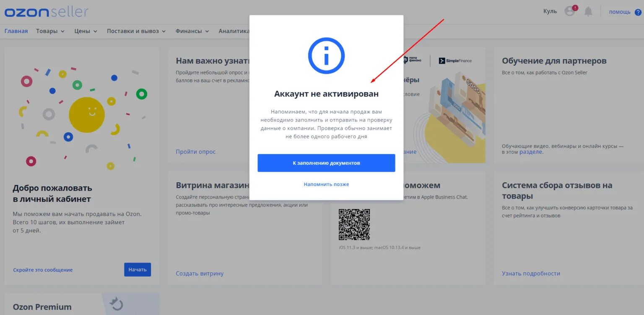644x315 pixels.
Task: Click the Начать button
Action: pos(138,269)
